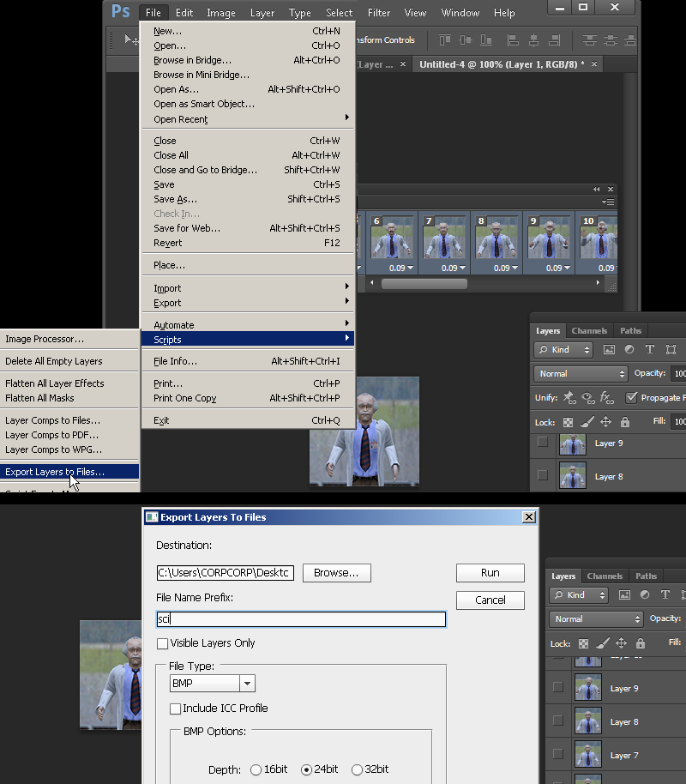Select the 32bit depth radio button

click(357, 770)
